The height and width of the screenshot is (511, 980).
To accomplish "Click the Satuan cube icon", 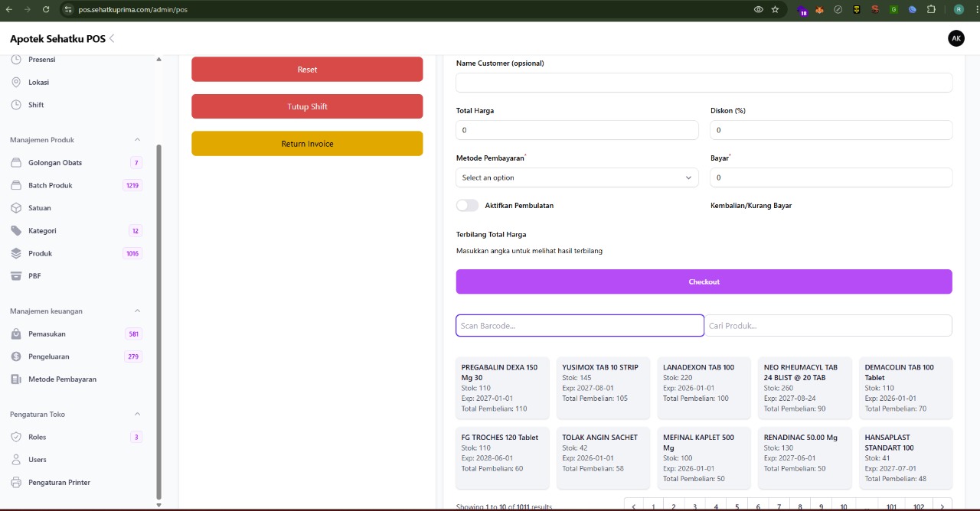I will (16, 208).
